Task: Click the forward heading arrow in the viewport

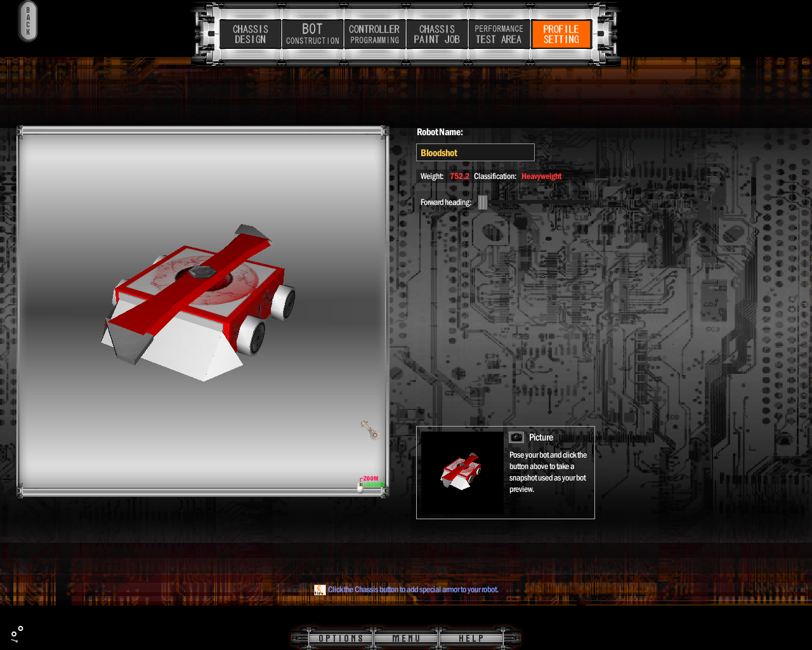Action: (370, 430)
